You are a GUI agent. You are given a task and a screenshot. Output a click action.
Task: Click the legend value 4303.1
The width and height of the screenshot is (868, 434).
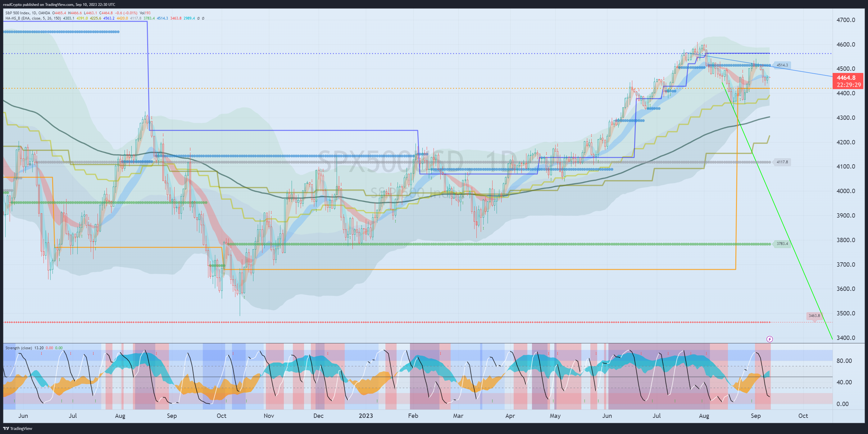[x=69, y=18]
